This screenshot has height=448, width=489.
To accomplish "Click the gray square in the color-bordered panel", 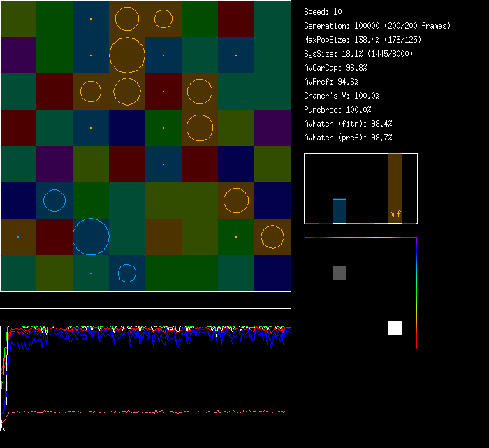I will point(340,273).
